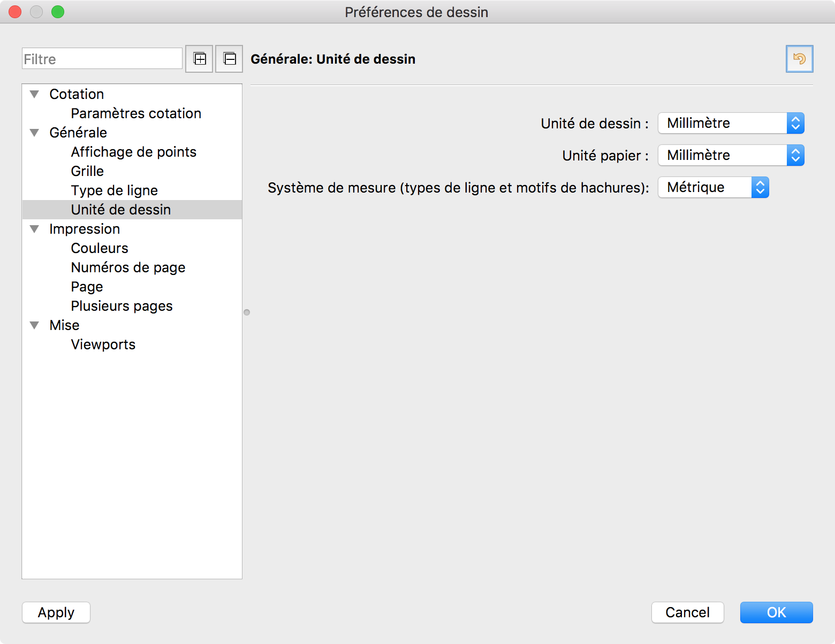Click the expand all tree icon
The height and width of the screenshot is (644, 835).
pyautogui.click(x=199, y=59)
